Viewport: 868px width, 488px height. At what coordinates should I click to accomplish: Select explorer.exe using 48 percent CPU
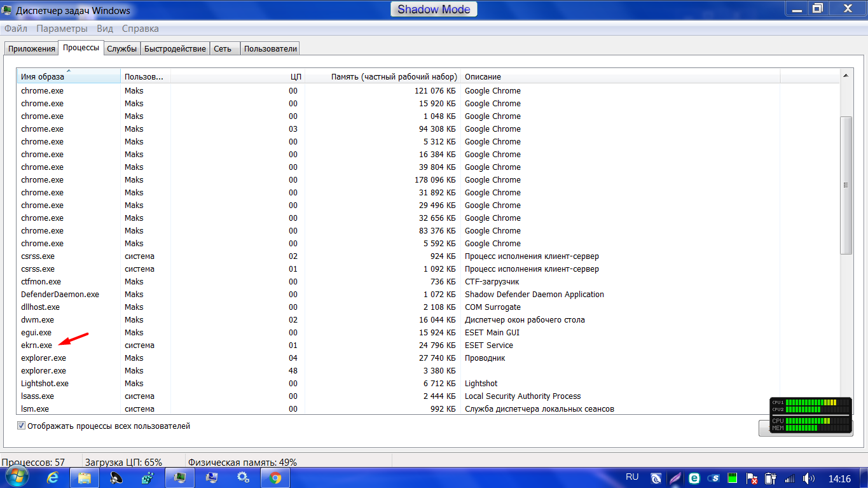click(428, 371)
